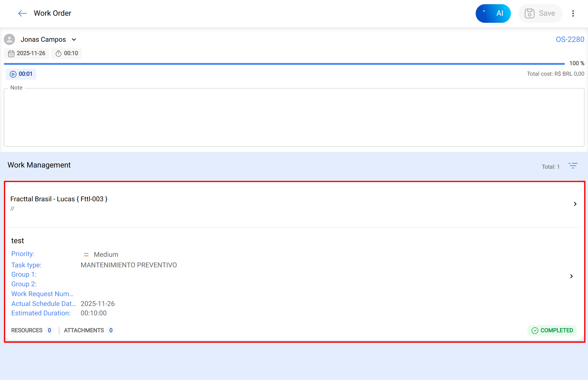Viewport: 588px width, 380px height.
Task: Open work order link OS-2280
Action: pos(570,40)
